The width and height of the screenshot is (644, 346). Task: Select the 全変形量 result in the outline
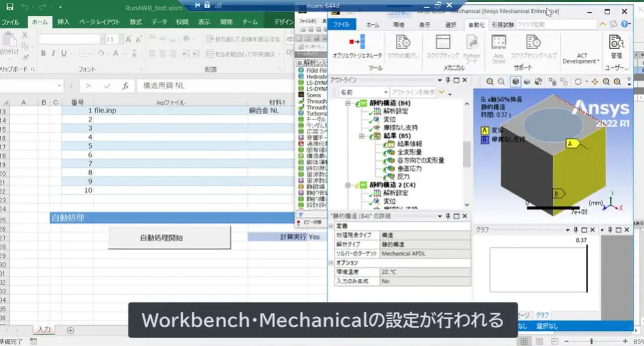pos(410,152)
